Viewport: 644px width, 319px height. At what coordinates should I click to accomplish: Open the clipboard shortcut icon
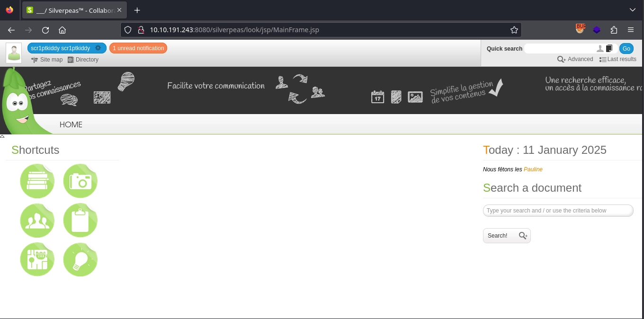[80, 221]
